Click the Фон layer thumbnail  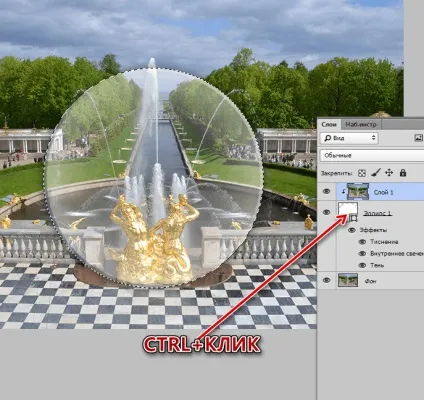[348, 280]
